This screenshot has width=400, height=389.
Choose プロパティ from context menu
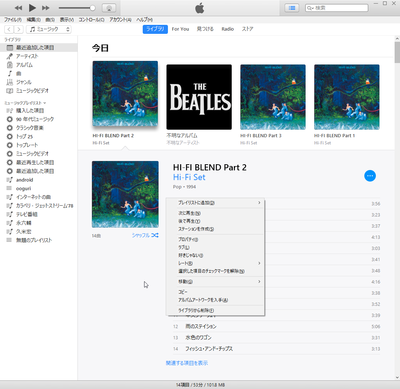(x=215, y=239)
